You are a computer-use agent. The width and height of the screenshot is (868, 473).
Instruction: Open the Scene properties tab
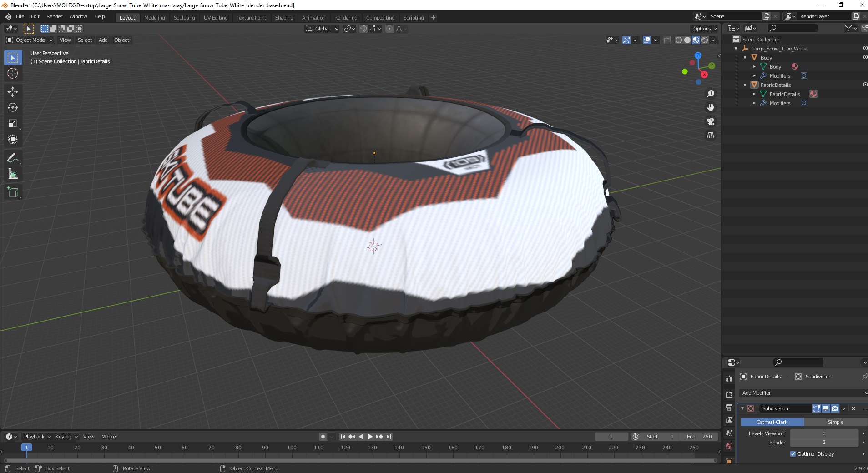coord(729,433)
